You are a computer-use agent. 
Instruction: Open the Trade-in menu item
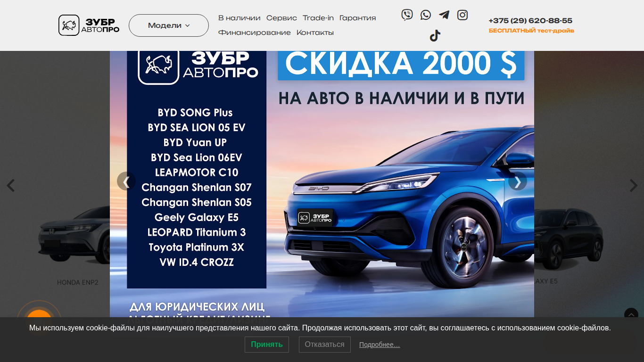tap(318, 18)
